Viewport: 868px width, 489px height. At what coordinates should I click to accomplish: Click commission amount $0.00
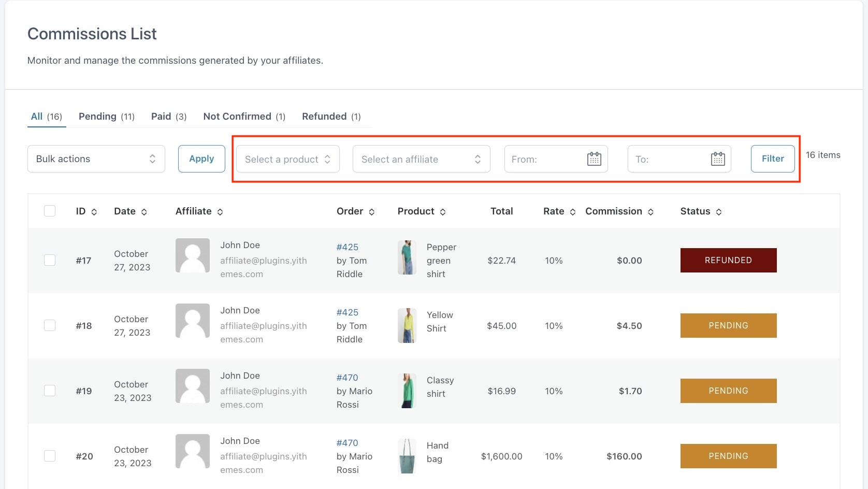pos(629,261)
